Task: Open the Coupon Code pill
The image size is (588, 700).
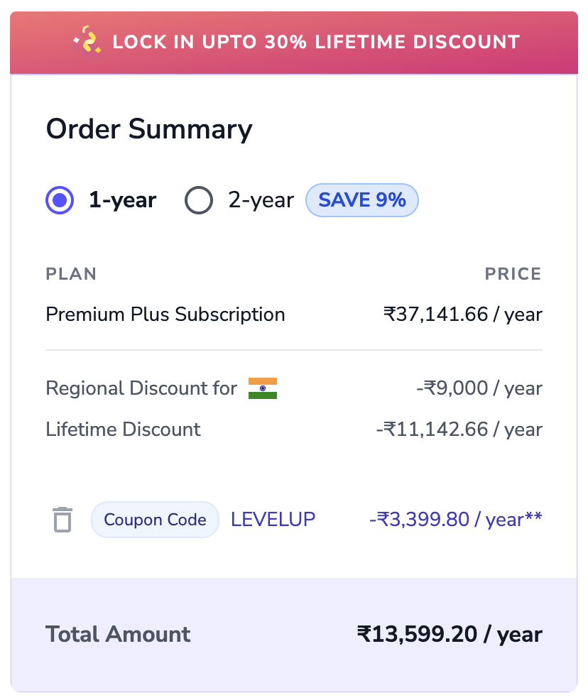Action: (155, 519)
